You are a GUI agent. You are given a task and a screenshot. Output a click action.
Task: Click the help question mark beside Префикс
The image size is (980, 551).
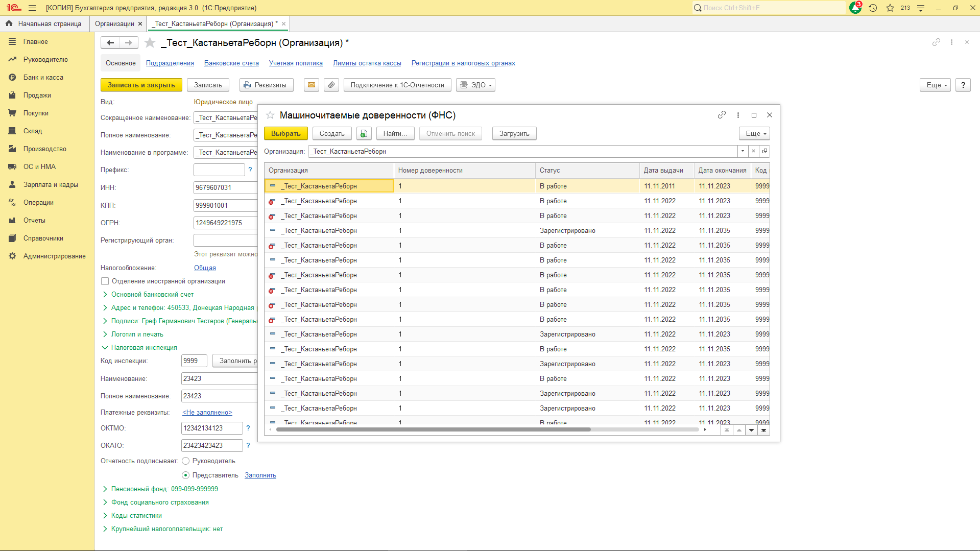[250, 170]
